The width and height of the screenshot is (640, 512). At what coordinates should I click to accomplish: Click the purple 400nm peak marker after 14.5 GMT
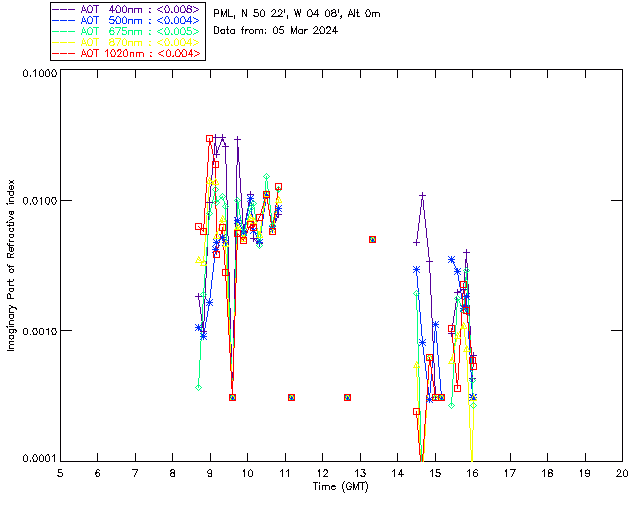pos(422,196)
